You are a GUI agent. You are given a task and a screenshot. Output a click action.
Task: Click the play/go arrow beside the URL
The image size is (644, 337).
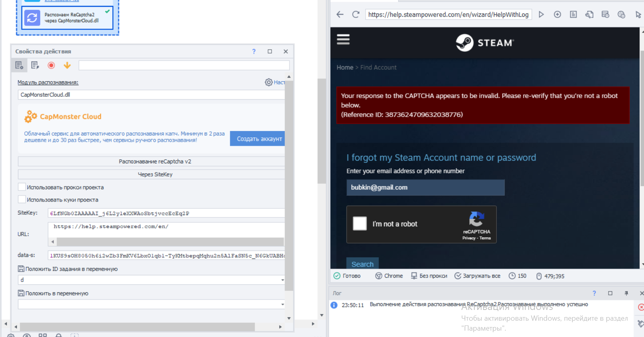coord(541,14)
